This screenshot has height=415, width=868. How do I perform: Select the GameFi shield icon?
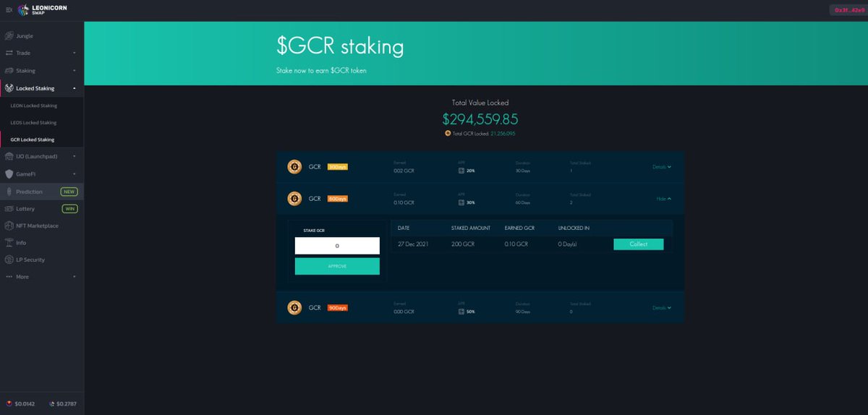pos(9,174)
